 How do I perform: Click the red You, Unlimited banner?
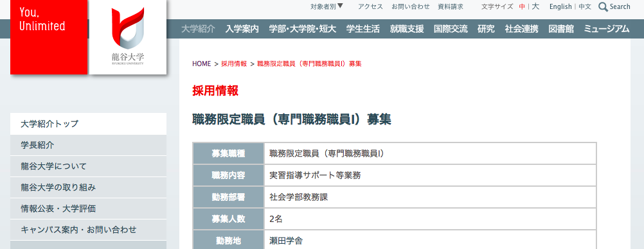coord(49,37)
